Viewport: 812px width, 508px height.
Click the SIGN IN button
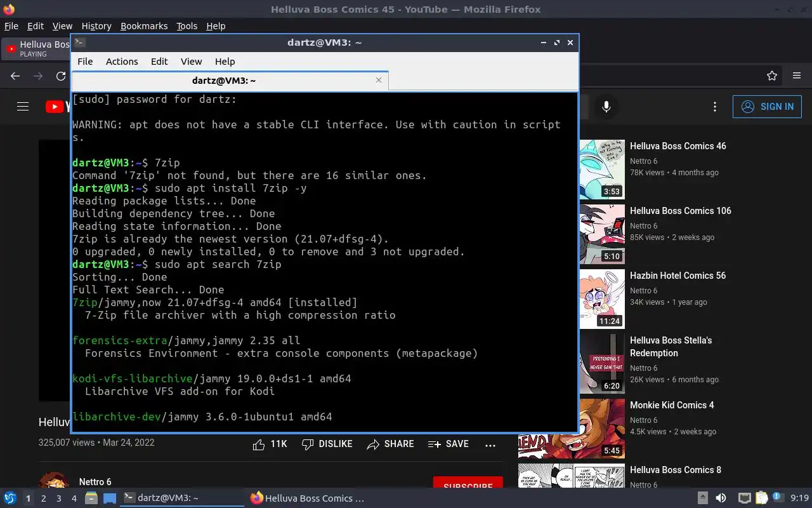click(x=767, y=107)
